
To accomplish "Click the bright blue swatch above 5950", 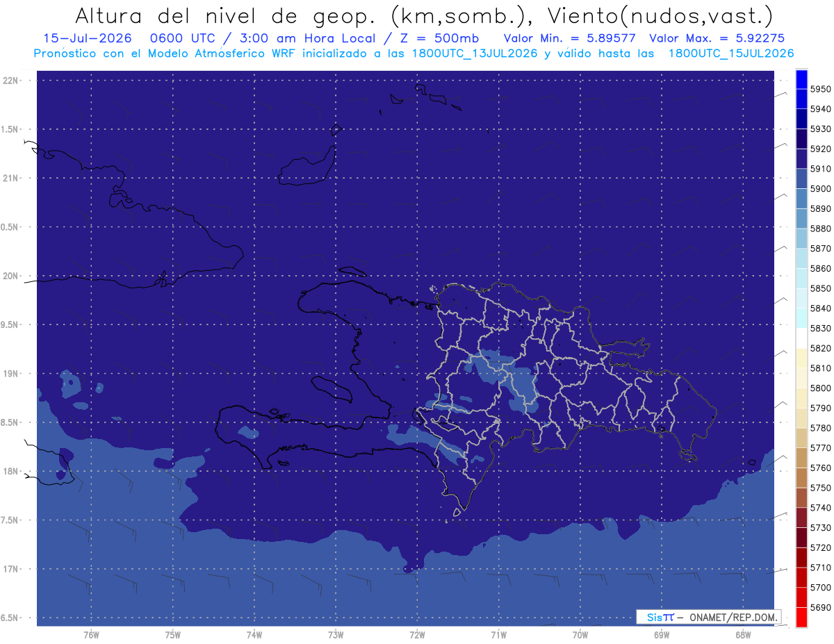I will [801, 79].
